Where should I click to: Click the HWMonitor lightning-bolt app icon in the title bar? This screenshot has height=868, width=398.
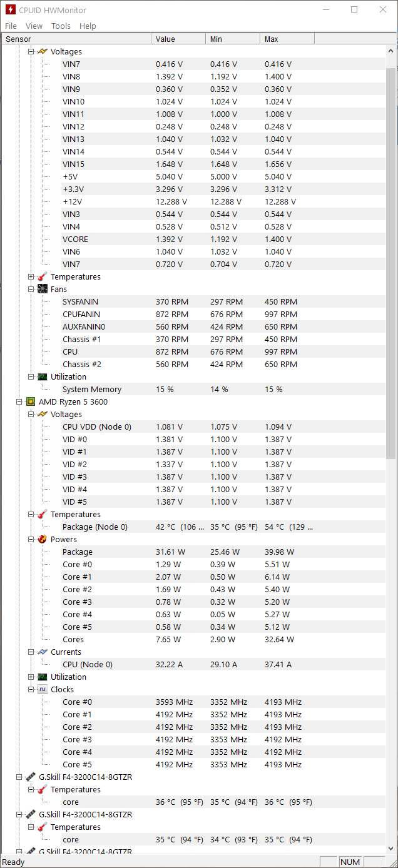click(11, 10)
